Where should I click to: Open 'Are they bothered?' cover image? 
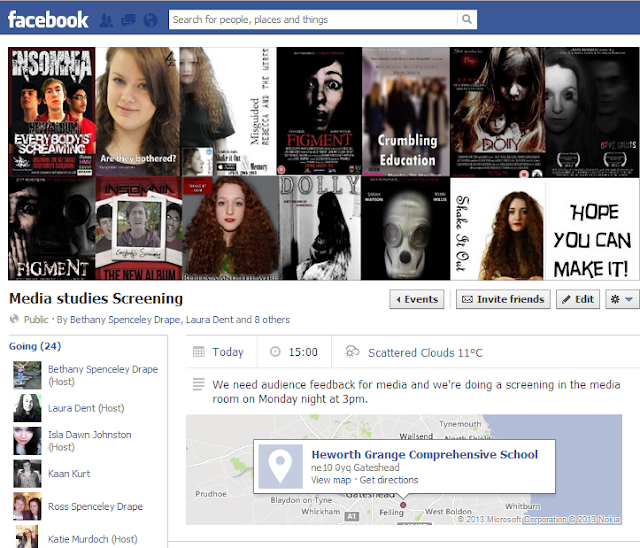(138, 112)
